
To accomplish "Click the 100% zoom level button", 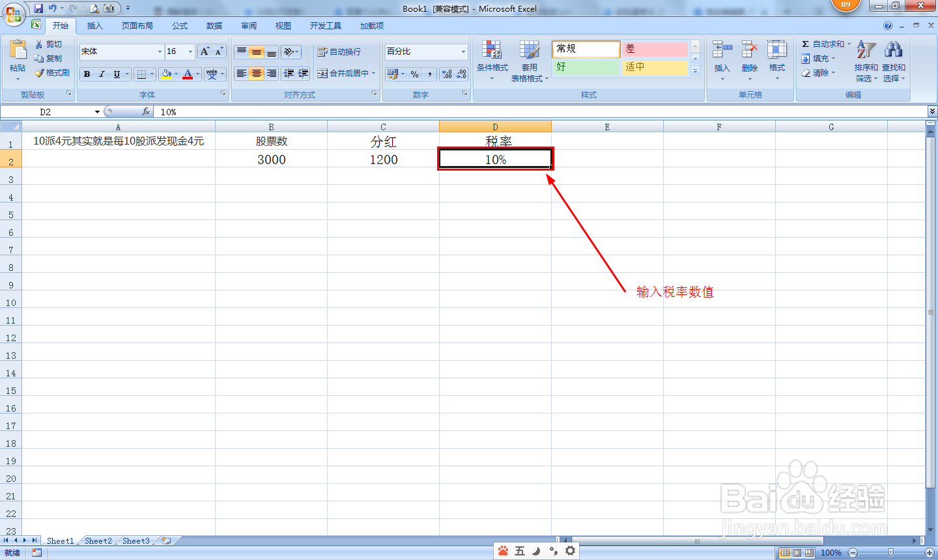I will pos(831,553).
